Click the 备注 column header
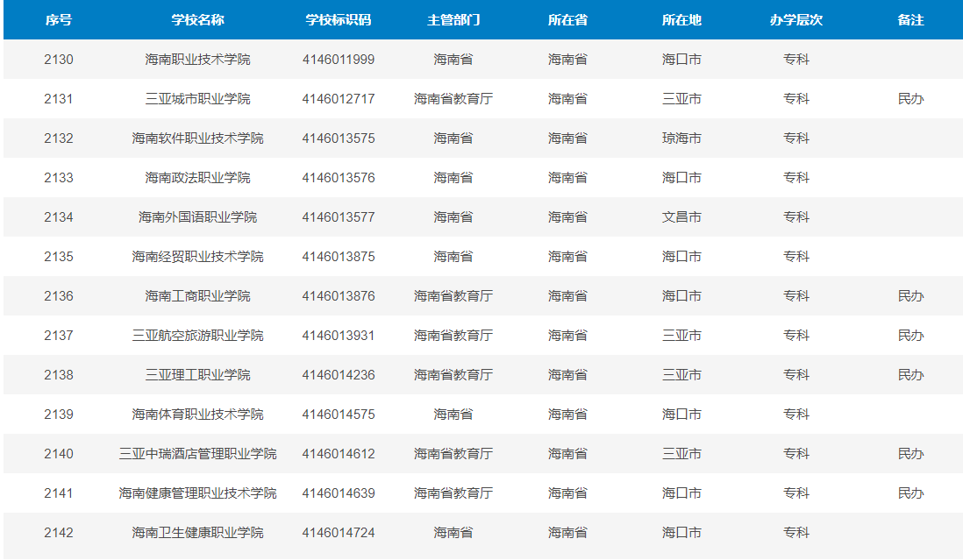Viewport: 963px width, 560px height. (910, 19)
